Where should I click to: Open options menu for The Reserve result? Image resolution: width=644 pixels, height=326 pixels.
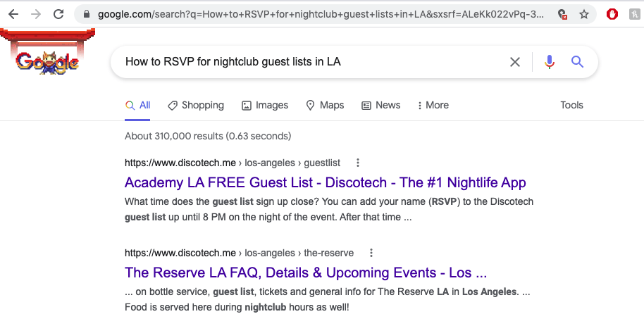[371, 253]
